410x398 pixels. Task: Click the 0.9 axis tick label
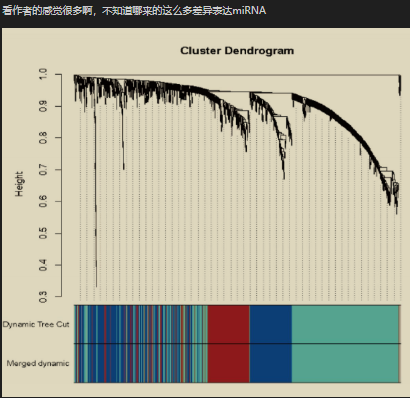pos(43,106)
